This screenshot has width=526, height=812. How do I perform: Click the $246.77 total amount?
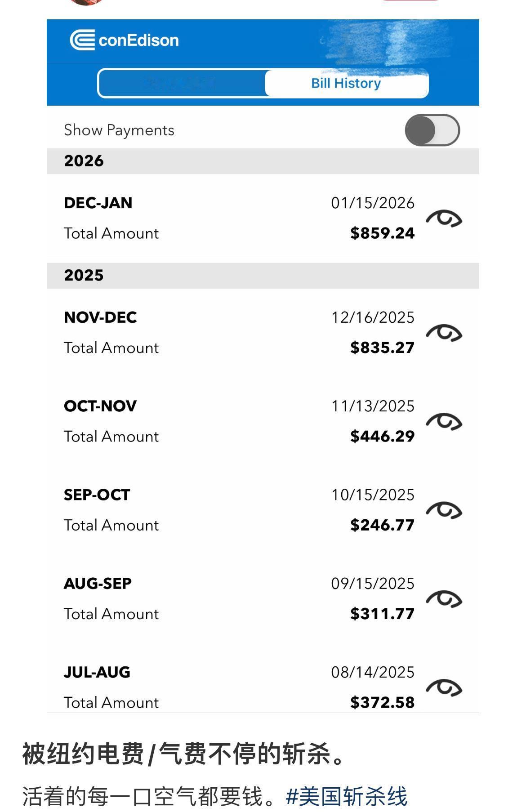[x=382, y=525]
